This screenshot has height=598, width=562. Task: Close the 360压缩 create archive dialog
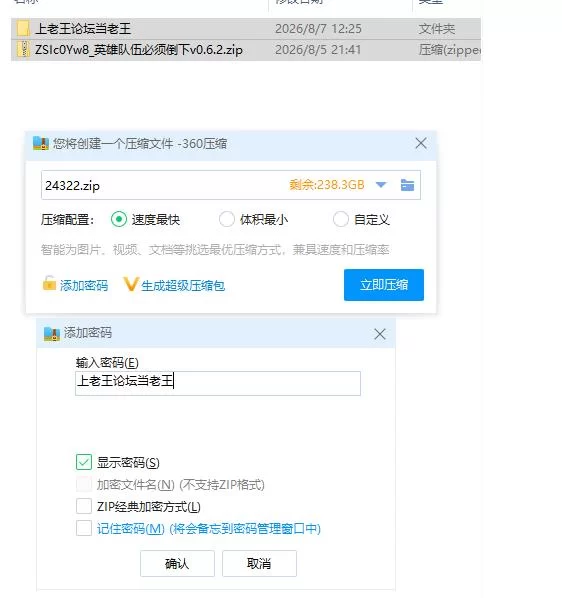[421, 143]
